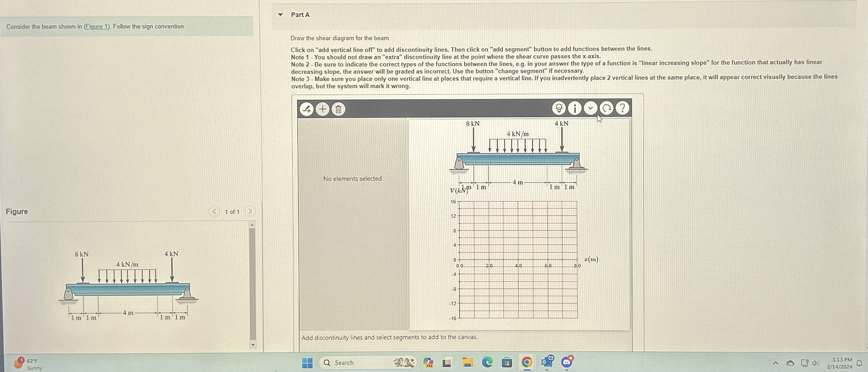The height and width of the screenshot is (372, 868).
Task: Click the previous figure arrow
Action: (214, 211)
